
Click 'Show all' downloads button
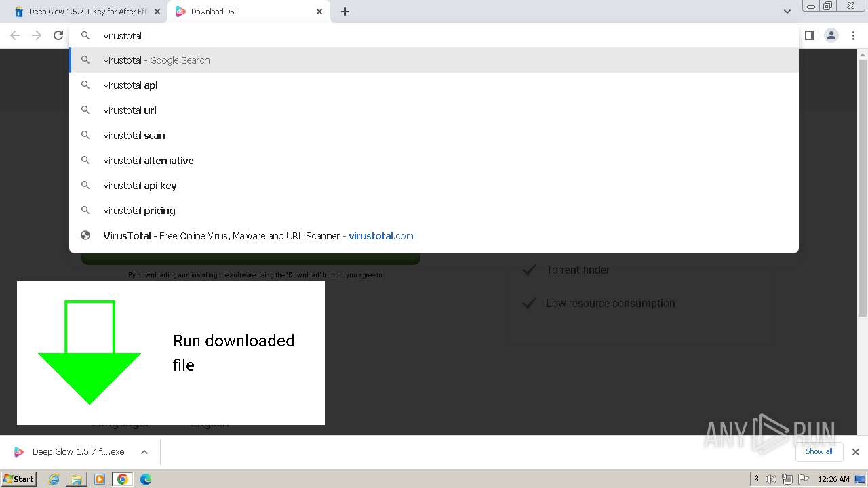point(819,452)
